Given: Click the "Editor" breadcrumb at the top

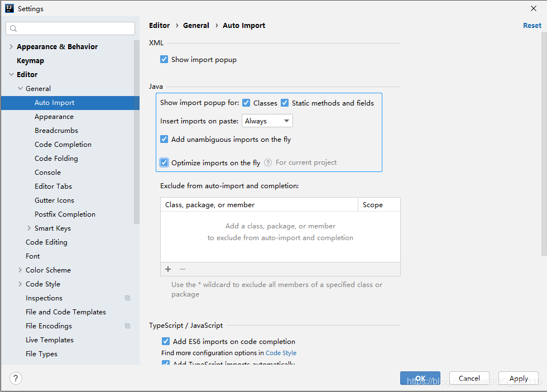Looking at the screenshot, I should pos(159,25).
